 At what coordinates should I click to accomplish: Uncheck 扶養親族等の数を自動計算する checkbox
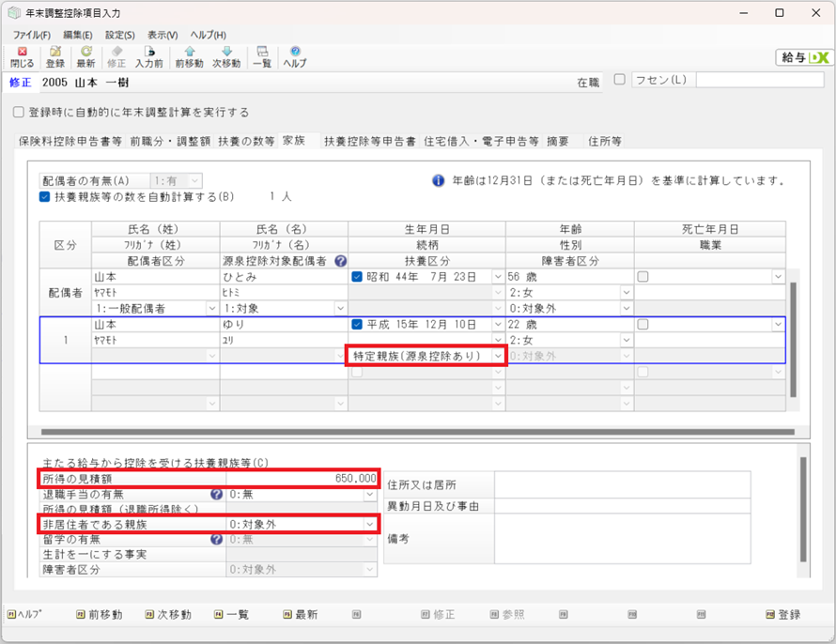[45, 197]
